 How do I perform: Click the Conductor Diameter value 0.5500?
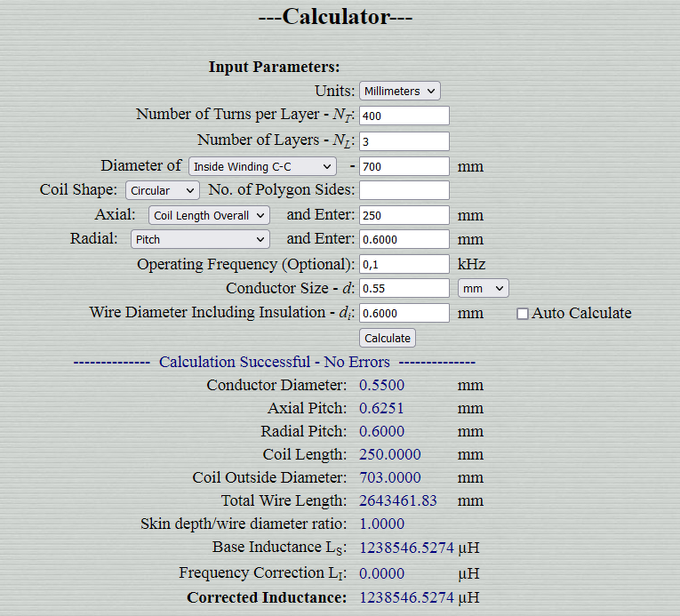(x=381, y=385)
